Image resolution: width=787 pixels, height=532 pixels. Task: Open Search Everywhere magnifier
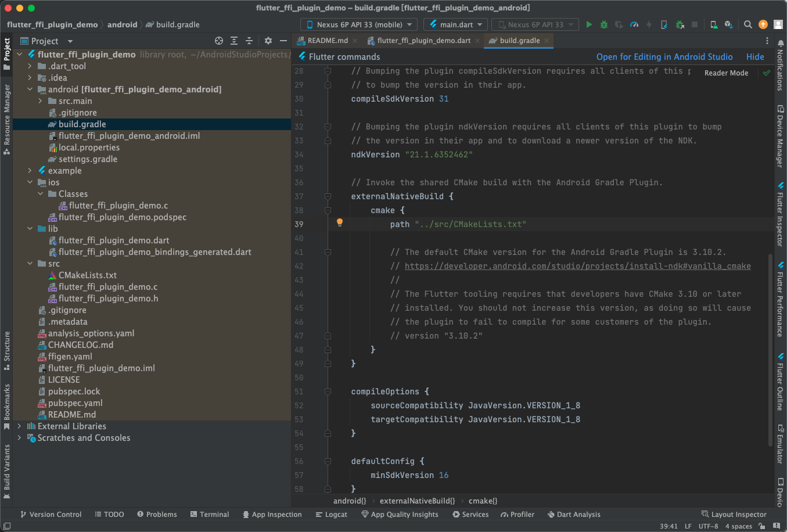click(x=748, y=25)
